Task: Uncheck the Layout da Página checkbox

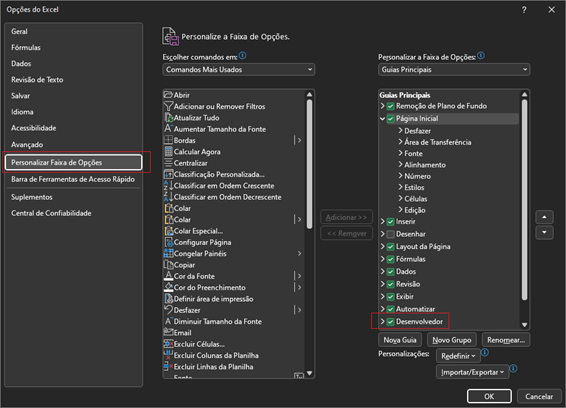Action: tap(390, 247)
